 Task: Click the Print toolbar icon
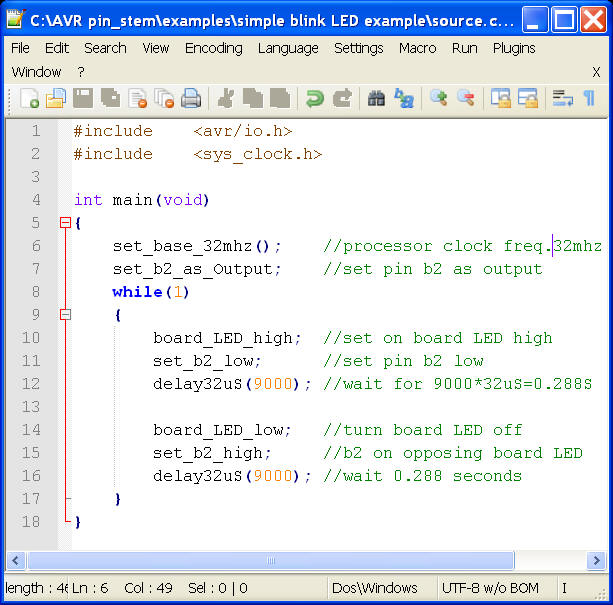click(x=191, y=98)
